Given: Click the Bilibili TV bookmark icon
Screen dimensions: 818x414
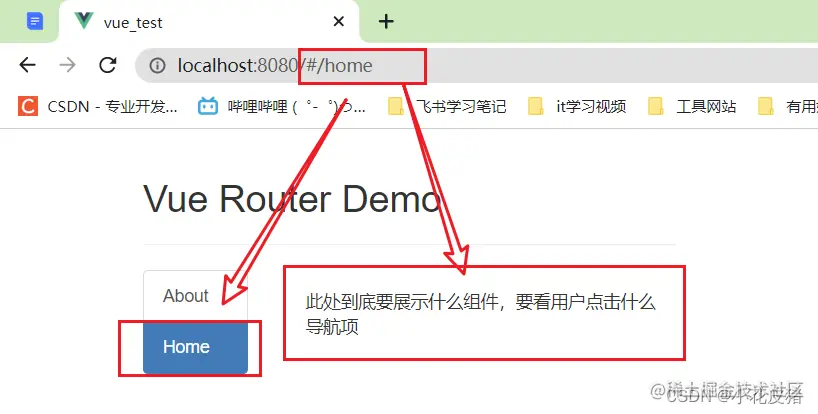Looking at the screenshot, I should tap(208, 106).
